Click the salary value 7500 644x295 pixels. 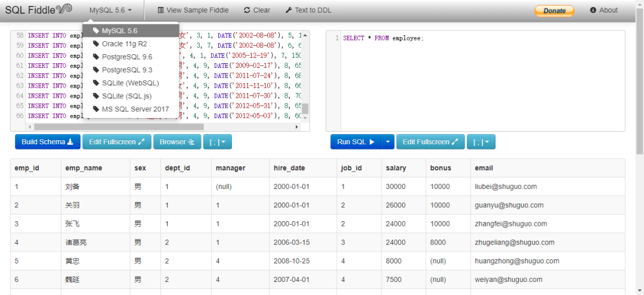[394, 280]
